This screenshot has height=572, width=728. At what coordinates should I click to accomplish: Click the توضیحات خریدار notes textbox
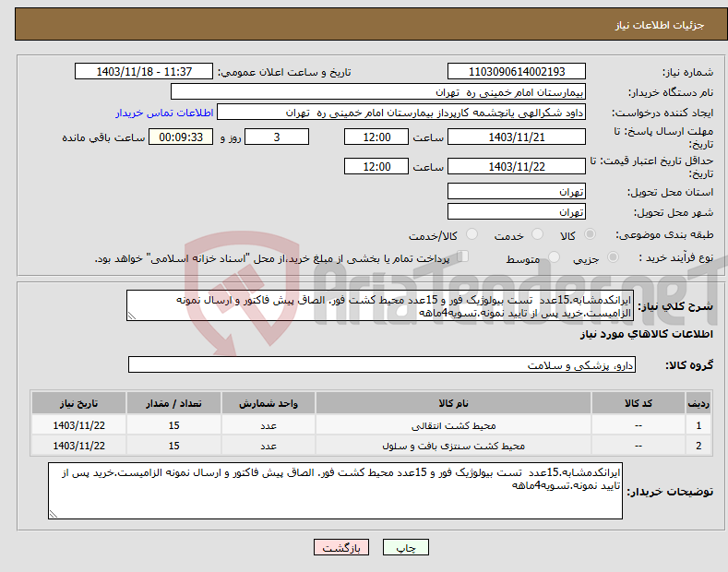(x=335, y=491)
